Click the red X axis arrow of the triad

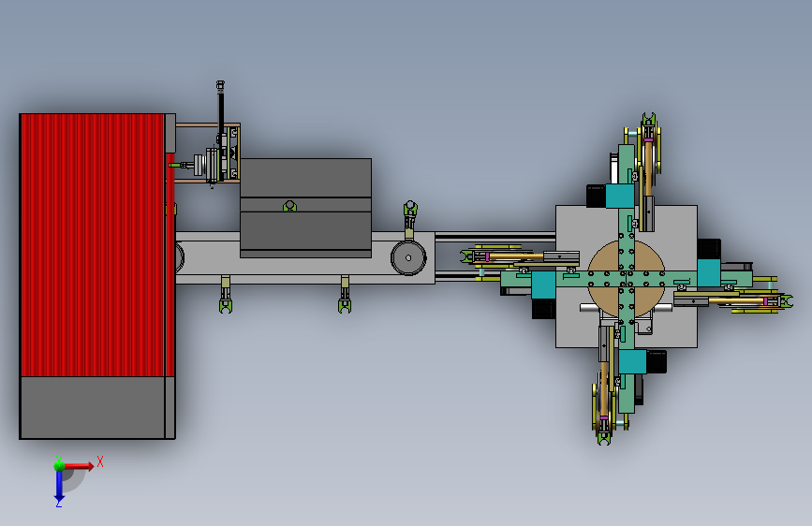tap(80, 466)
